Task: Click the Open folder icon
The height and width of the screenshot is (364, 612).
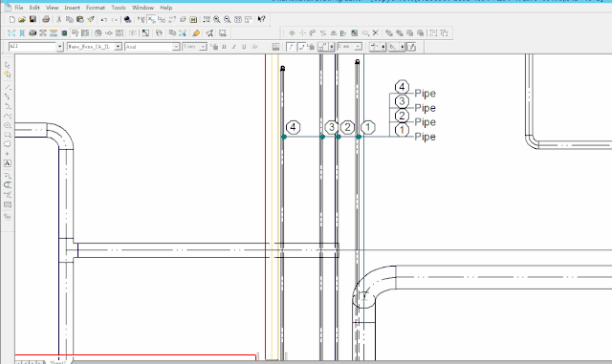Action: pos(22,19)
